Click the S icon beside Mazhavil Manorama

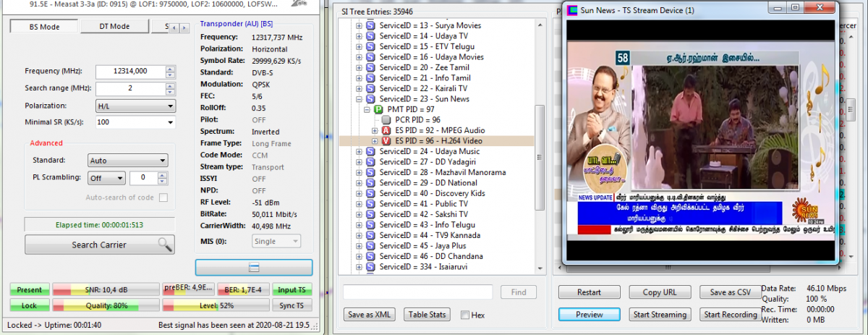tap(371, 172)
